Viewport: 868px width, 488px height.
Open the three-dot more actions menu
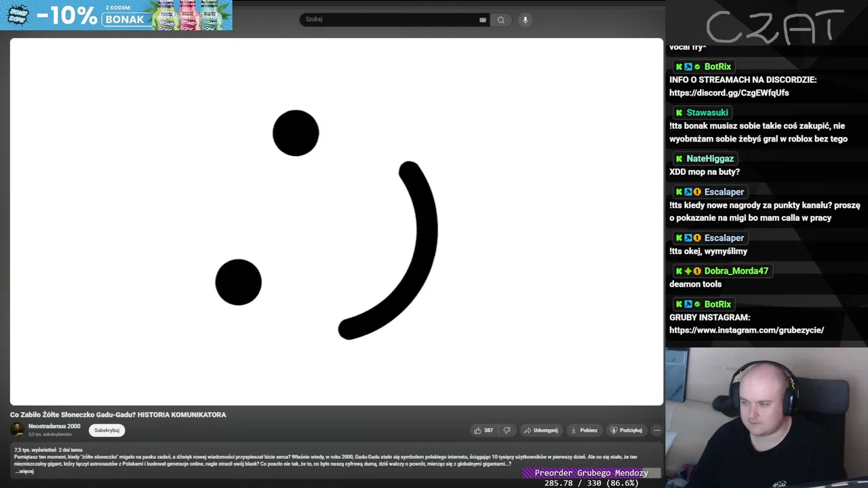[656, 430]
